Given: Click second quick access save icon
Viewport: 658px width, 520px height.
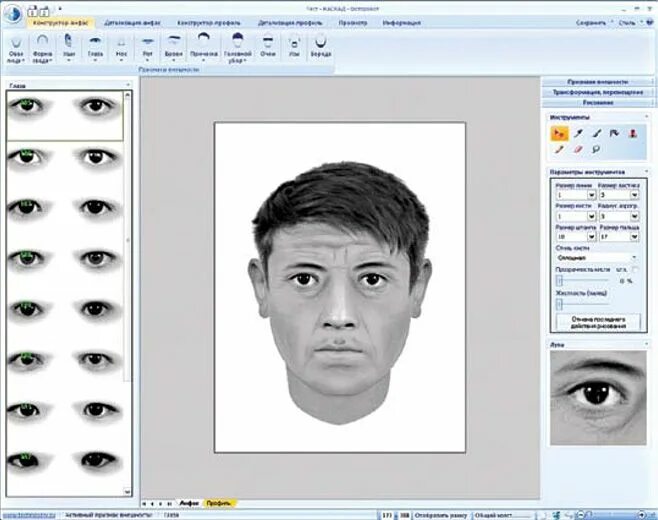Looking at the screenshot, I should [44, 11].
